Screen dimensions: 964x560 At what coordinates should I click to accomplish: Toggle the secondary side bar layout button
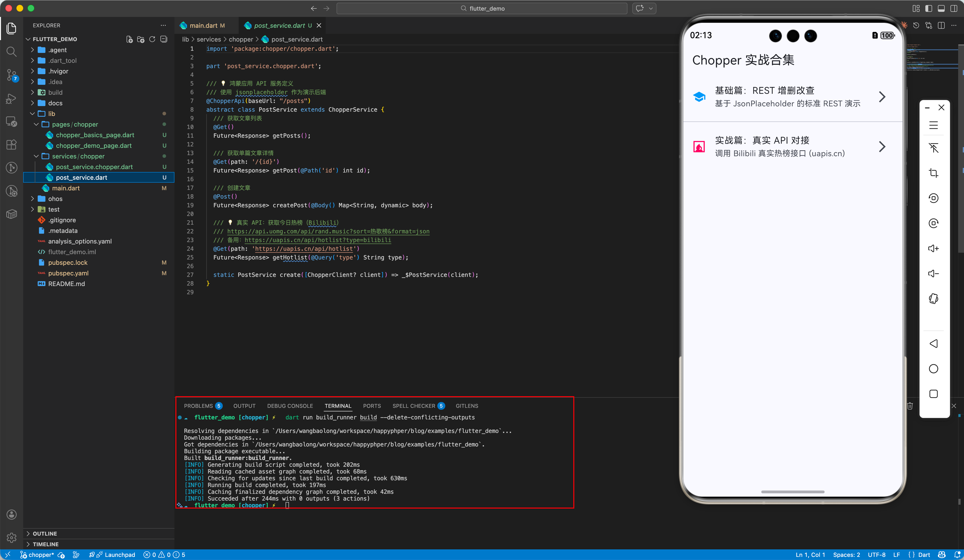point(954,8)
